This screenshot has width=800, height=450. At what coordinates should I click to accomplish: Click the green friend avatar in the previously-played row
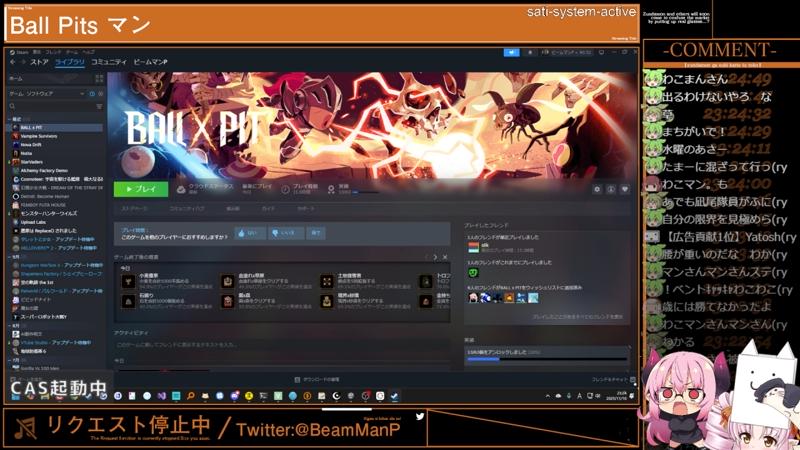coord(473,273)
